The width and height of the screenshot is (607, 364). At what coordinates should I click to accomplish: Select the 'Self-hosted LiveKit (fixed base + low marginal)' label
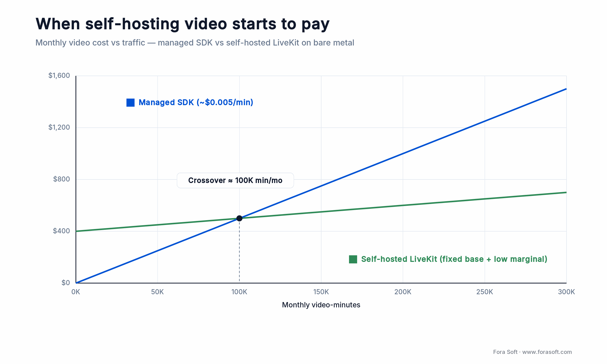pos(454,259)
